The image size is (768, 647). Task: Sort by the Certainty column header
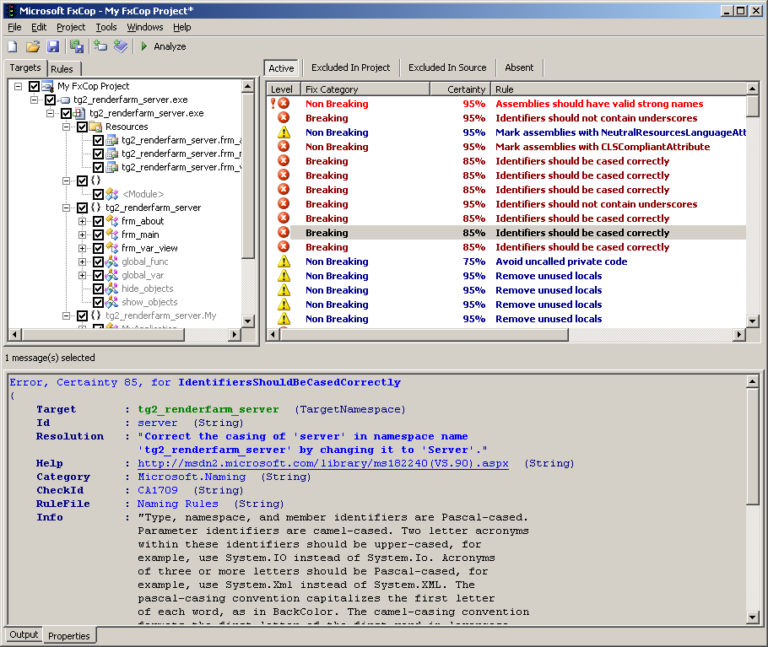pos(460,89)
